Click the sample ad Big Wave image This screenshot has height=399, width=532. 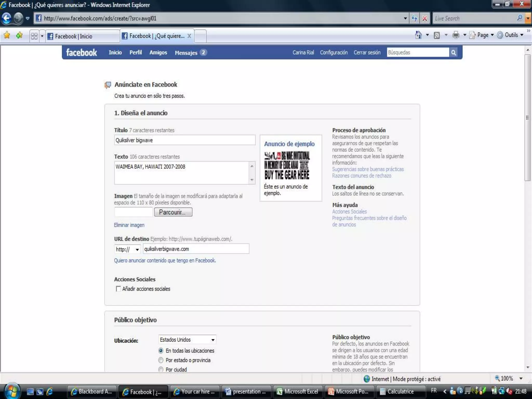pos(287,166)
